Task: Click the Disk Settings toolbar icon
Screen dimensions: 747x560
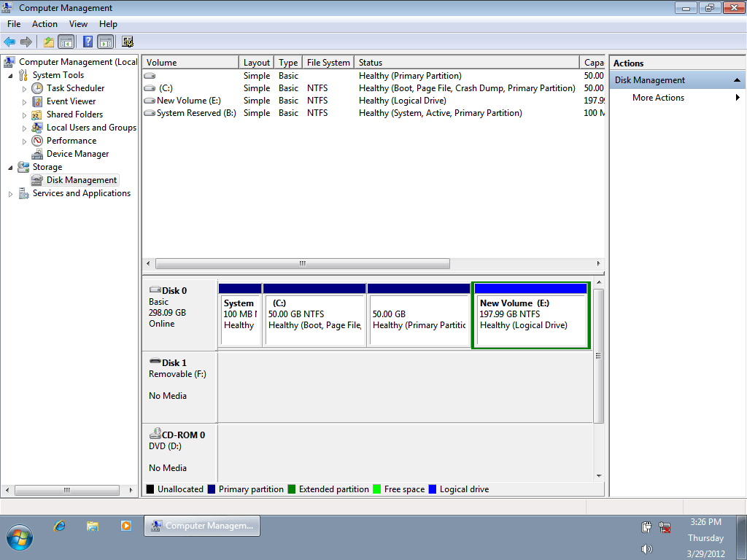Action: click(x=128, y=42)
